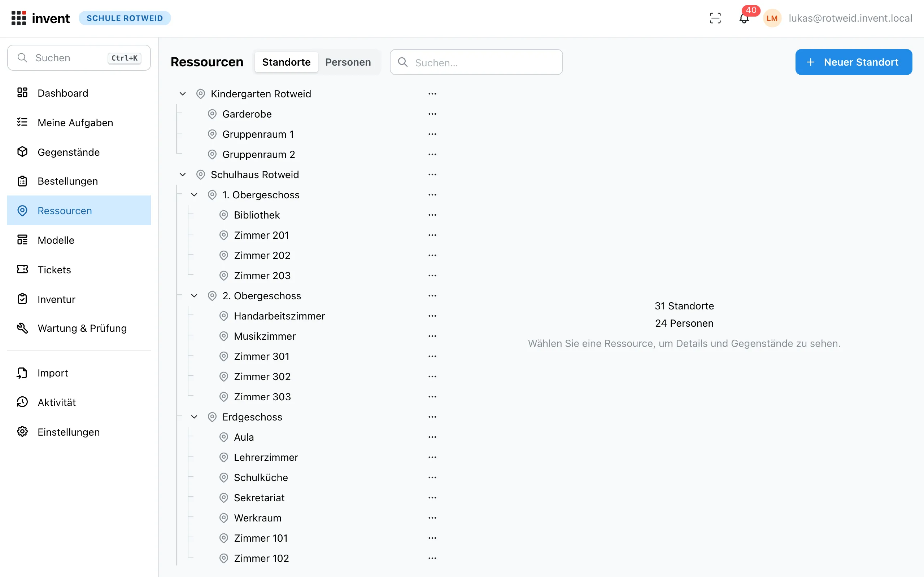Collapse the 1. Obergeschoss branch
The image size is (924, 577).
coord(194,195)
